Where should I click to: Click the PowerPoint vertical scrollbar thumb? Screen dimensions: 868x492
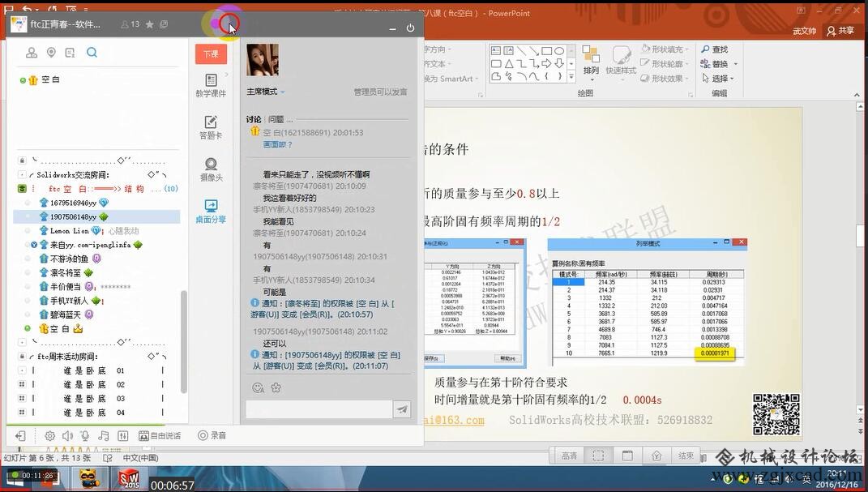click(860, 235)
